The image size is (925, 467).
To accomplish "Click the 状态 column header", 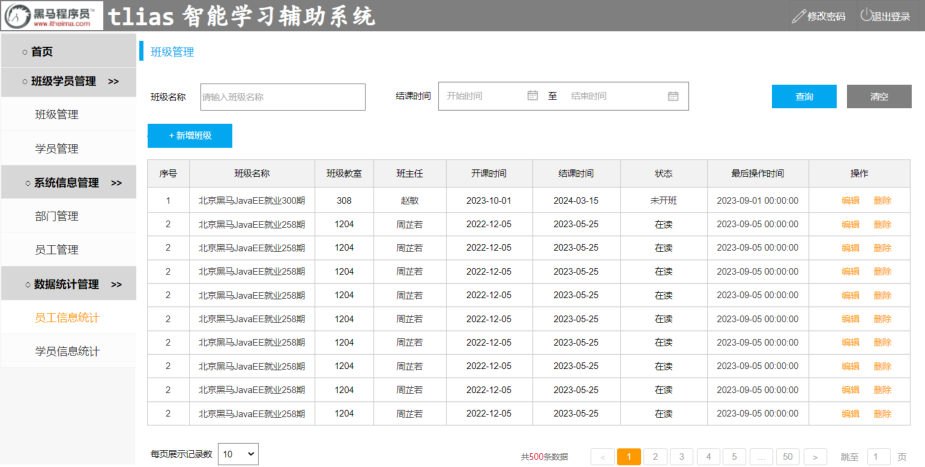I will (663, 173).
